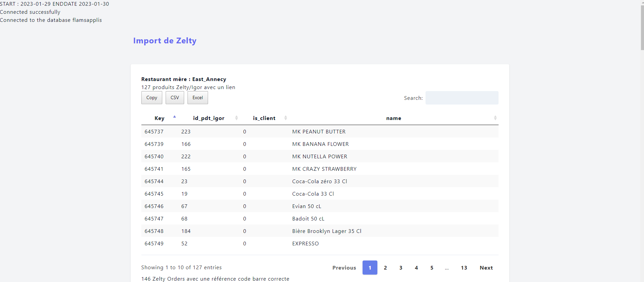The height and width of the screenshot is (282, 644).
Task: Focus the Search input field
Action: [x=462, y=98]
